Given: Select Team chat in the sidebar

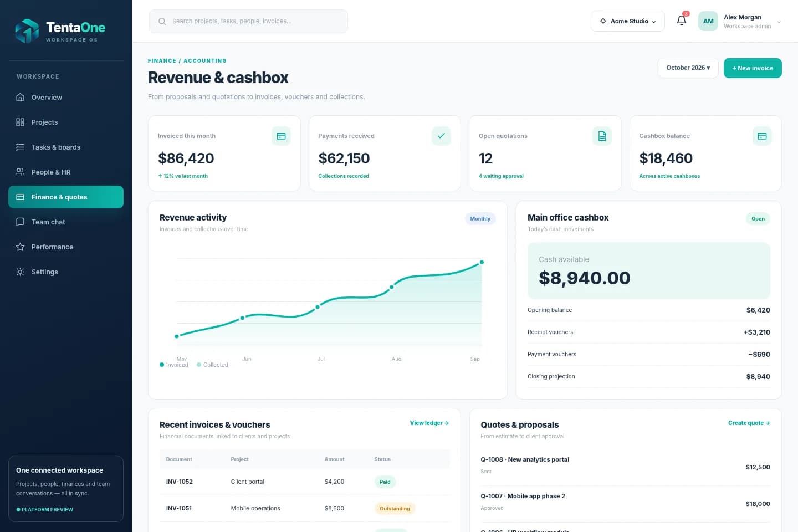Looking at the screenshot, I should tap(66, 222).
